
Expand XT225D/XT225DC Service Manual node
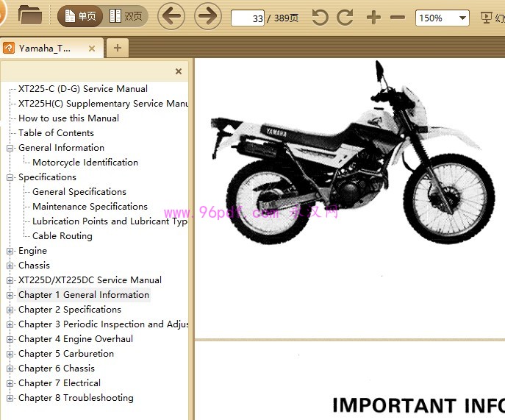coord(10,280)
